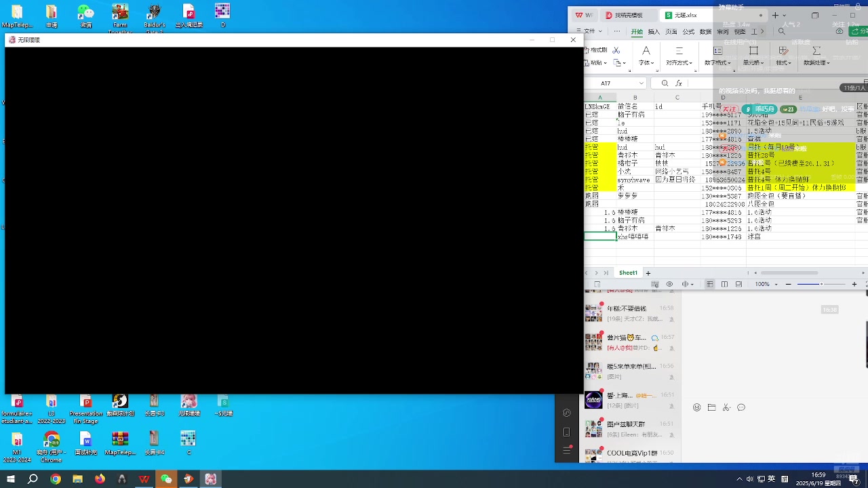This screenshot has width=868, height=488.
Task: Click the cut scissors icon in WPS ribbon
Action: 616,50
